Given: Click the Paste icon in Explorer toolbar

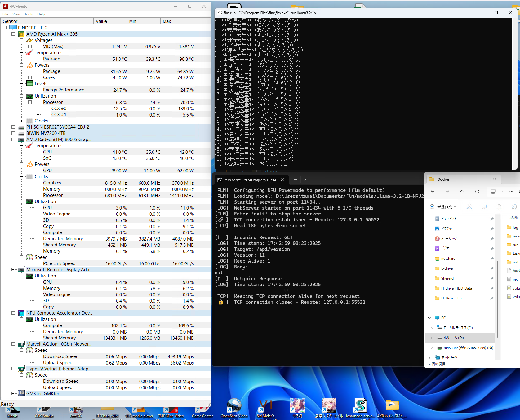Looking at the screenshot, I should [499, 207].
